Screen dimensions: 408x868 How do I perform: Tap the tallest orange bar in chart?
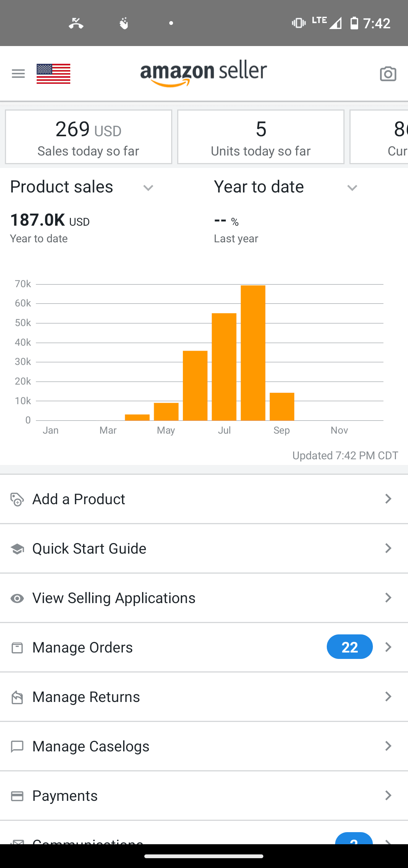coord(253,353)
